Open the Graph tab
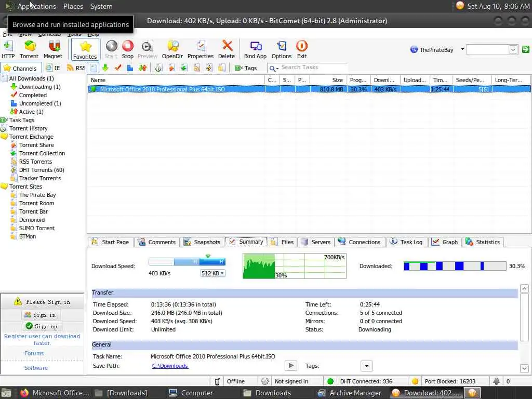 445,242
